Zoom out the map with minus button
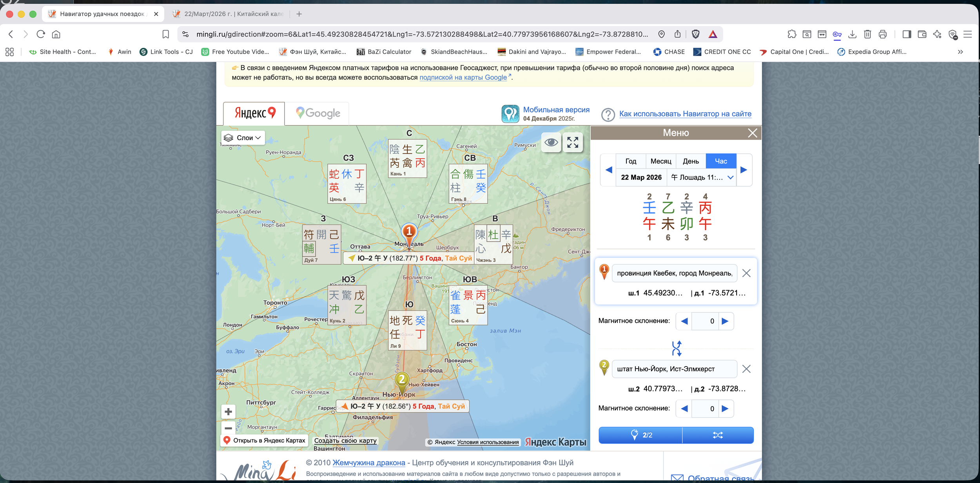 coord(229,428)
